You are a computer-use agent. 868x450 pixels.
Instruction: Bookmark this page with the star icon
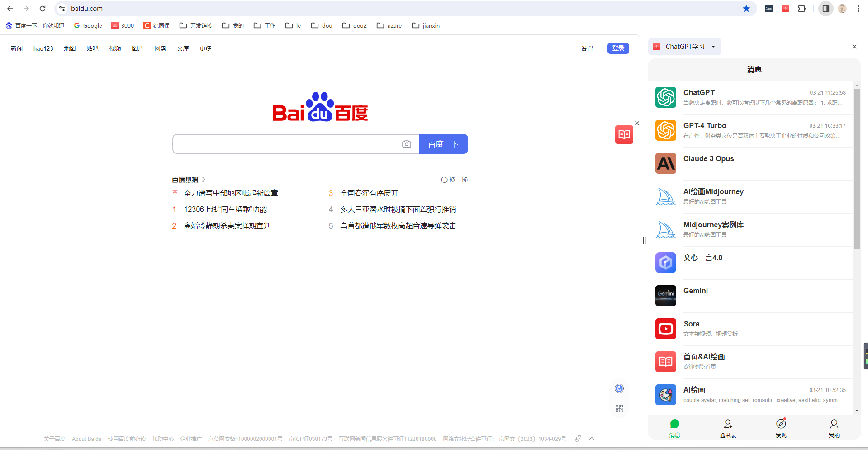click(x=746, y=9)
